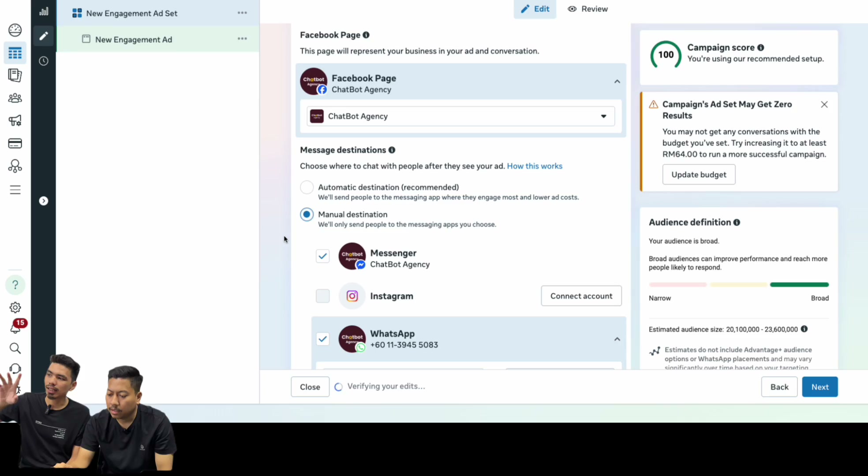Select Manual destination radio button

(307, 215)
